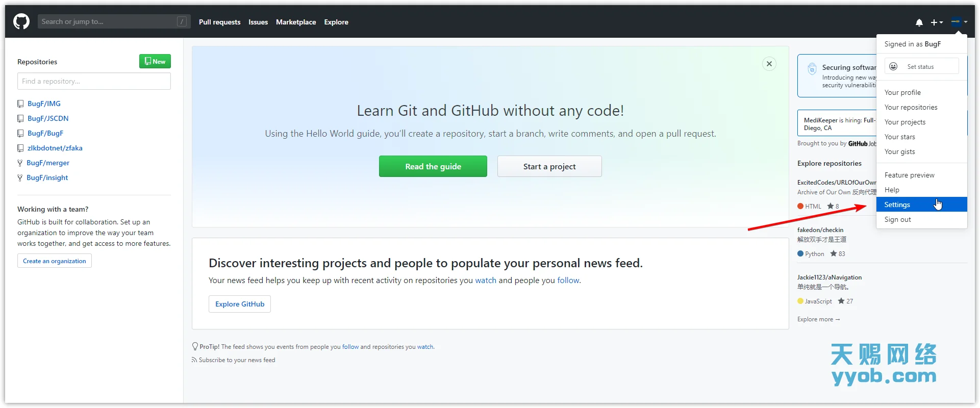Open the plus create-new dropdown
This screenshot has width=980, height=408.
tap(937, 22)
